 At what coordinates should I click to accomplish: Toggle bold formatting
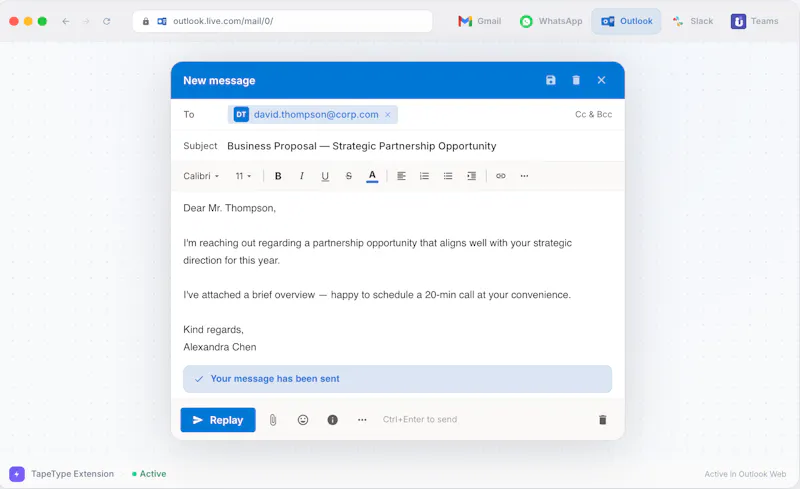click(278, 176)
